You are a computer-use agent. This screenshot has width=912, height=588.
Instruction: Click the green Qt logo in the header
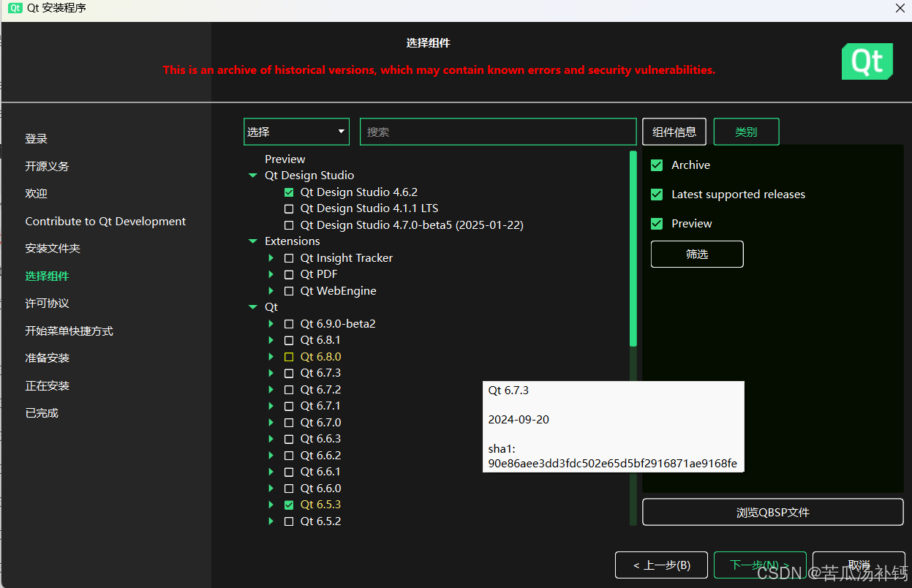867,61
